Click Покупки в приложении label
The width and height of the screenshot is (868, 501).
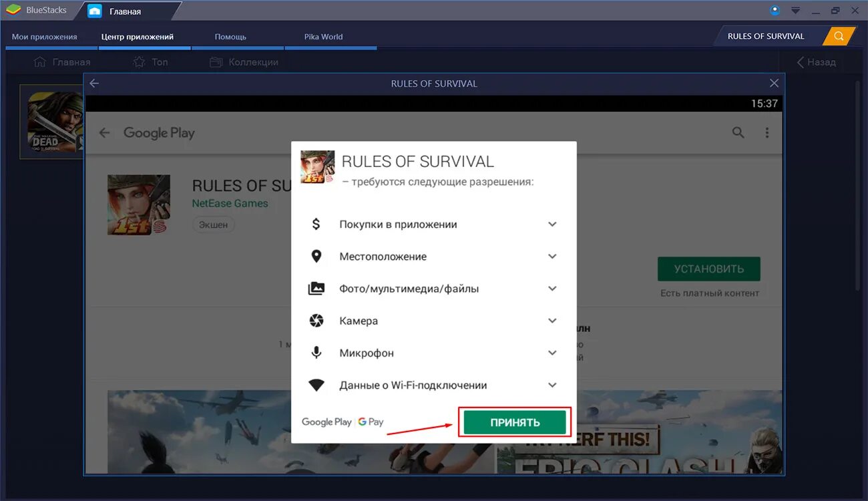[398, 224]
